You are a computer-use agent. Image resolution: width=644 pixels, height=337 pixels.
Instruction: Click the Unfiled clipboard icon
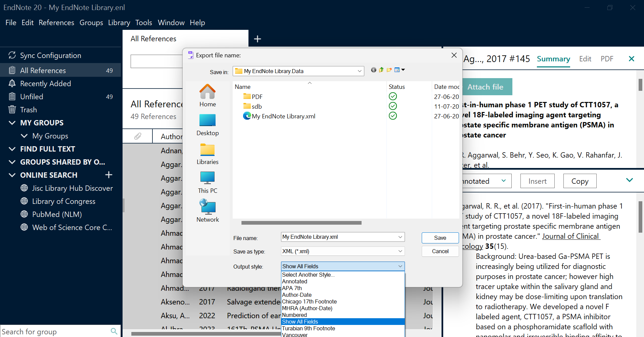(x=12, y=96)
